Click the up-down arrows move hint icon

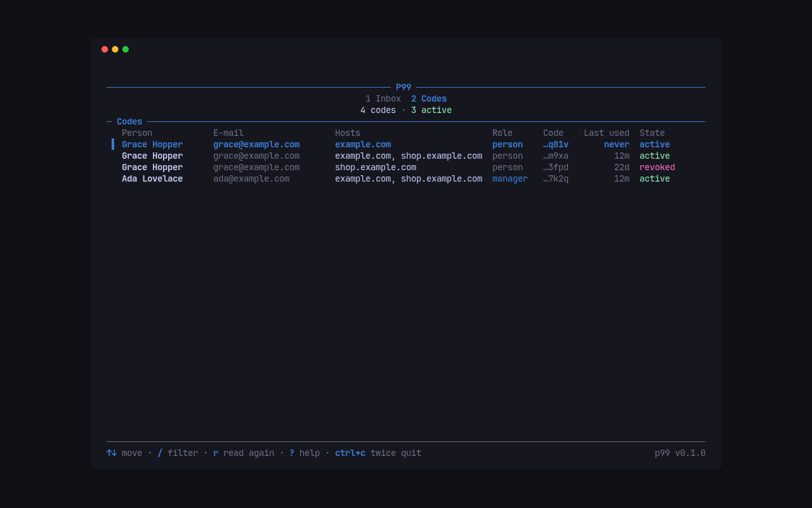[112, 453]
